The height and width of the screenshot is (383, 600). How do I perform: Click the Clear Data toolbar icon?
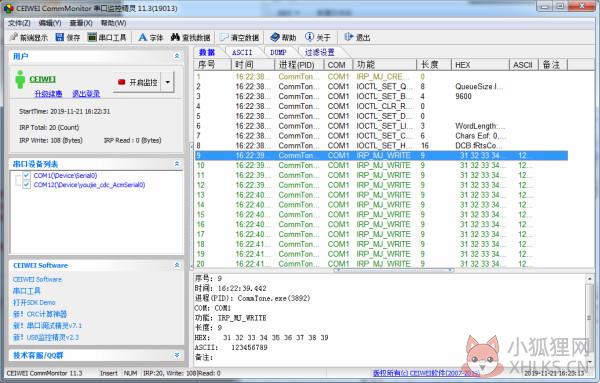click(x=224, y=37)
